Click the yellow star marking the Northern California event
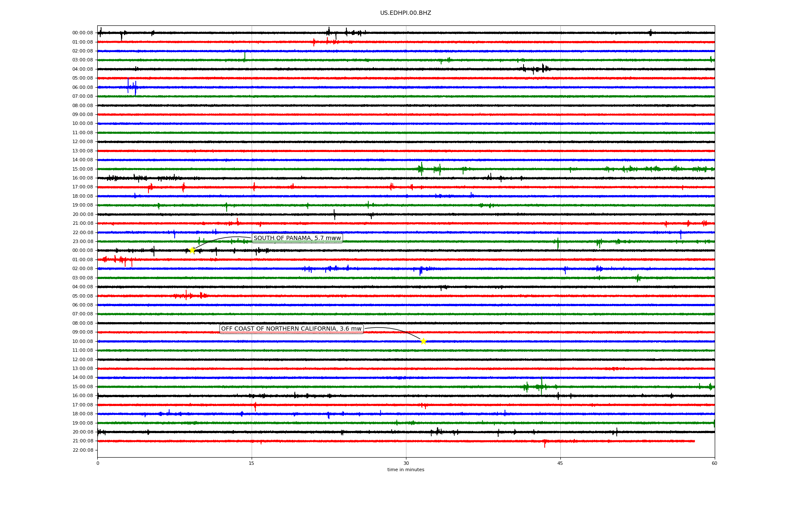Image resolution: width=812 pixels, height=508 pixels. [x=423, y=341]
